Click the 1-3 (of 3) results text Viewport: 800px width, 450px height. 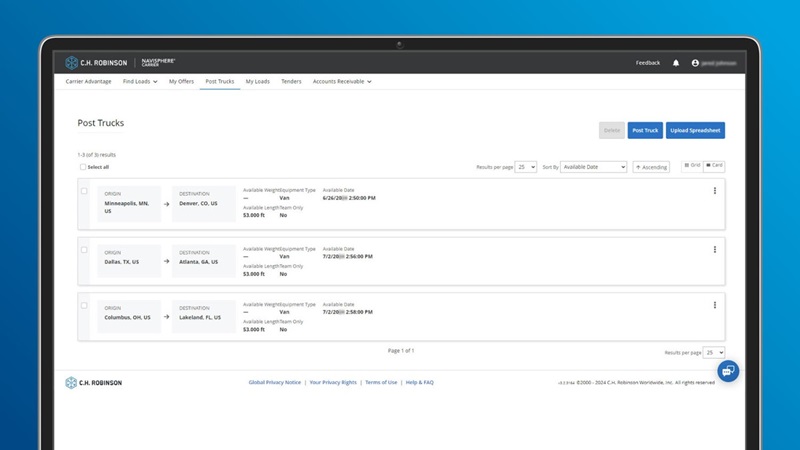click(96, 155)
